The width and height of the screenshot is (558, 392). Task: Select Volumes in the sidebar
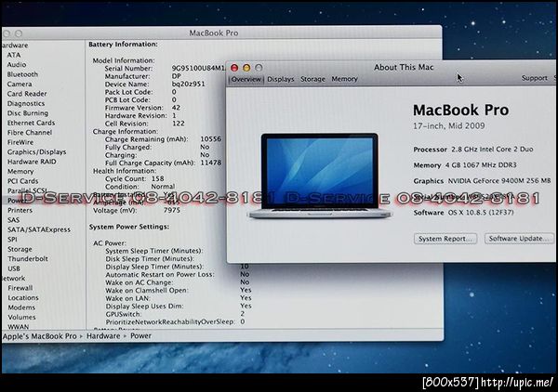[21, 318]
